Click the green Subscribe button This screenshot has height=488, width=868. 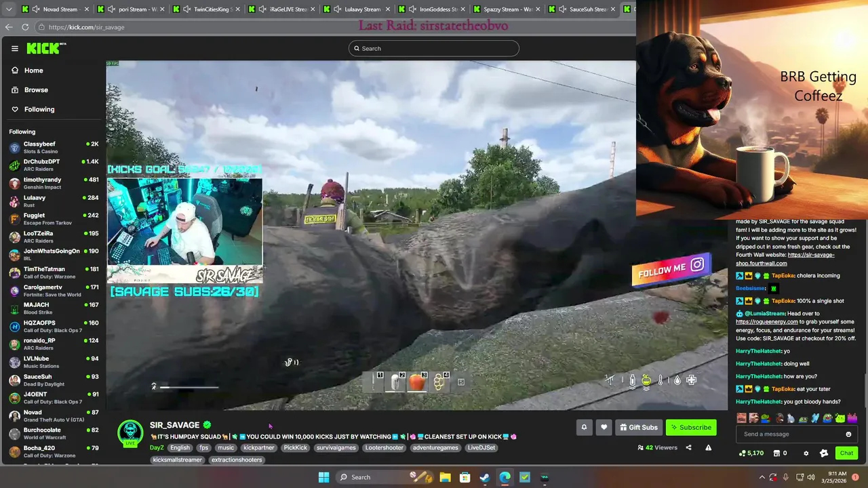(691, 427)
